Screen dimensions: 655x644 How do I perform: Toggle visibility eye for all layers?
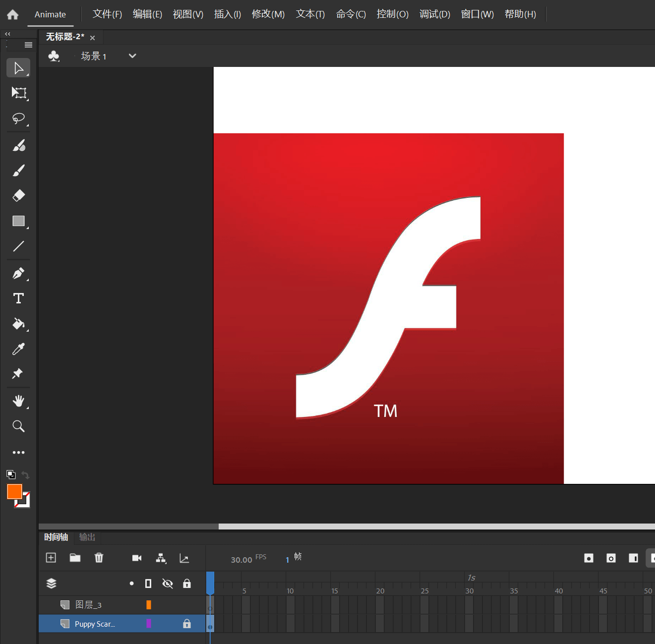[168, 584]
